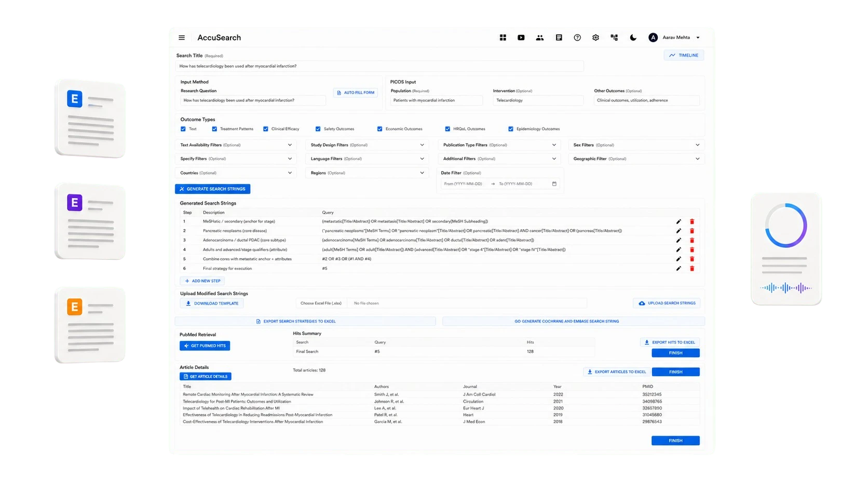Screen dimensions: 868x489
Task: Open the dashboard grid icon
Action: pos(503,37)
